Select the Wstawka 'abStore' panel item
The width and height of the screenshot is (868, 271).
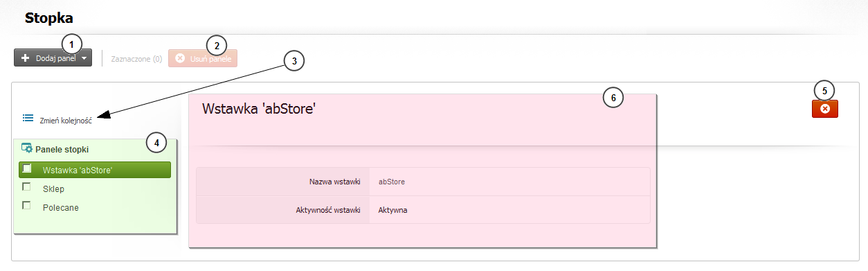[x=95, y=170]
